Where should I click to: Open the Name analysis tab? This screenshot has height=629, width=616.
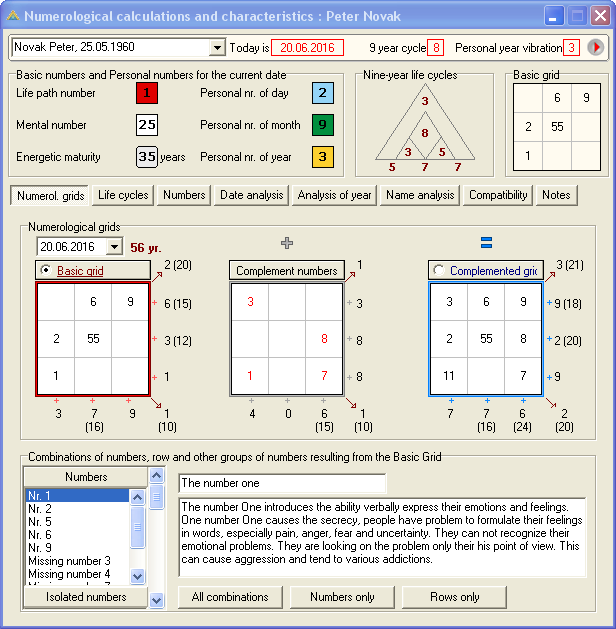point(419,195)
